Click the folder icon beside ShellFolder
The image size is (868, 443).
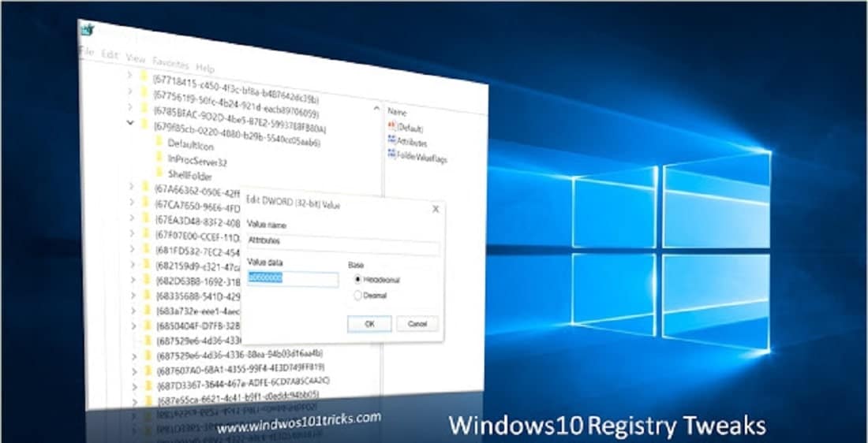point(160,173)
